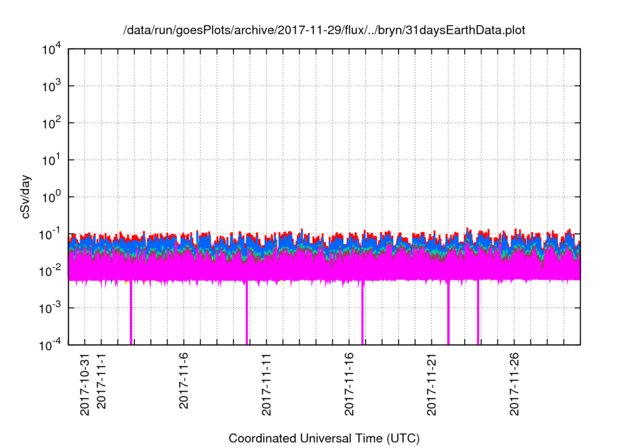640x448 pixels.
Task: Click the 2017-10-31 date tick label
Action: coord(84,384)
